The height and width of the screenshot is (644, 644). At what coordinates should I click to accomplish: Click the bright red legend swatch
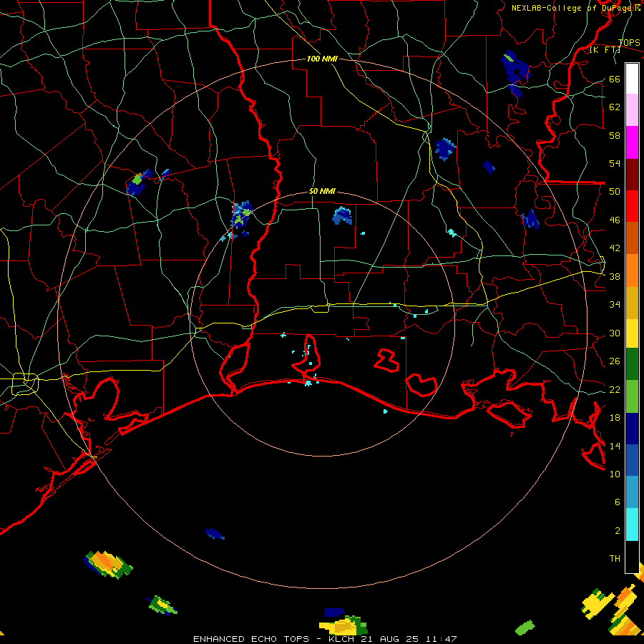(x=632, y=206)
